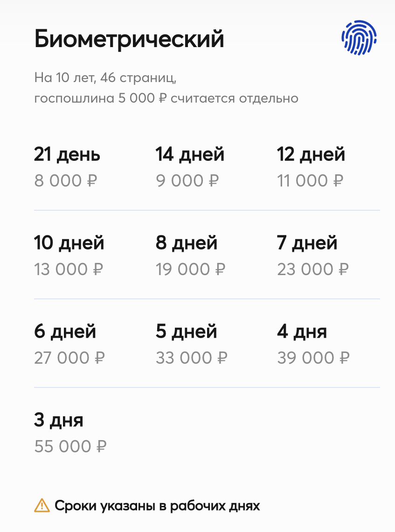Click the 8 000 ₽ price

click(66, 180)
